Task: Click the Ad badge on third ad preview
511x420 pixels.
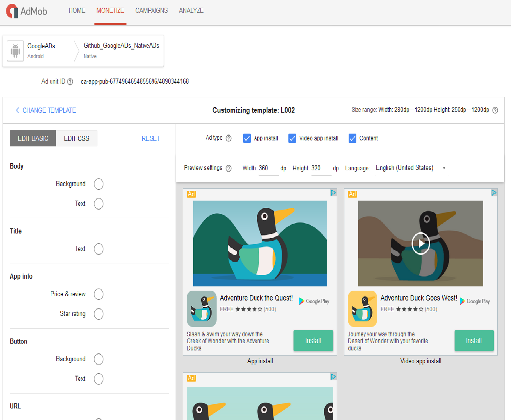Action: (191, 378)
